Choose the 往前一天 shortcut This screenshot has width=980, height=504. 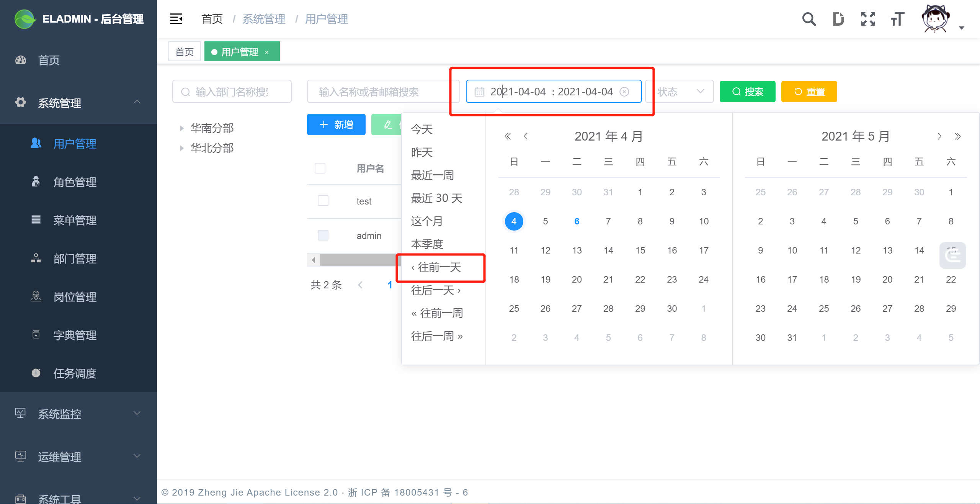pyautogui.click(x=436, y=267)
